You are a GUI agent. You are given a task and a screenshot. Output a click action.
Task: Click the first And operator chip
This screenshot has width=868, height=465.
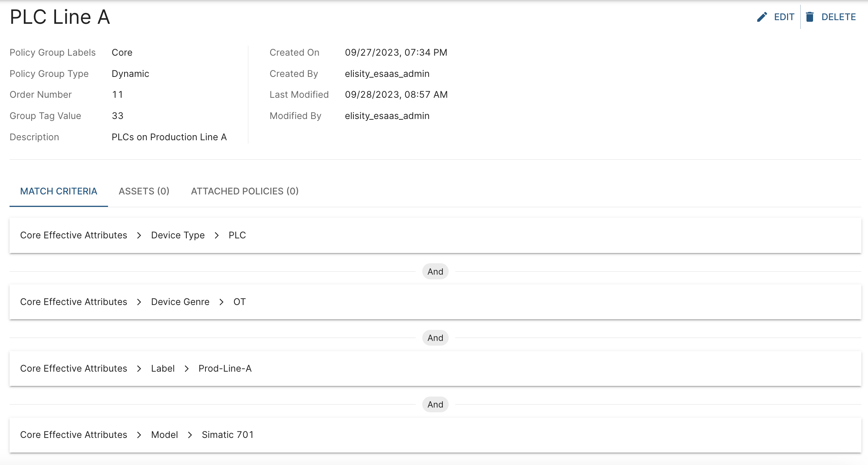pos(435,272)
